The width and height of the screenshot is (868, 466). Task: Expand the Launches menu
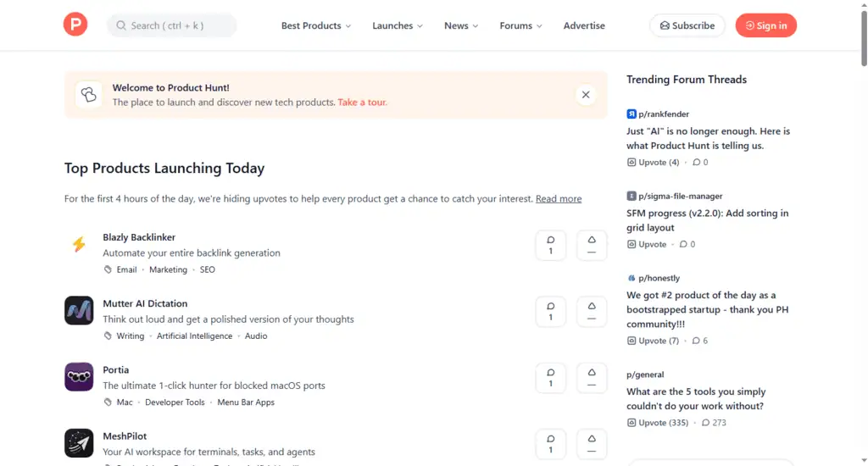398,25
